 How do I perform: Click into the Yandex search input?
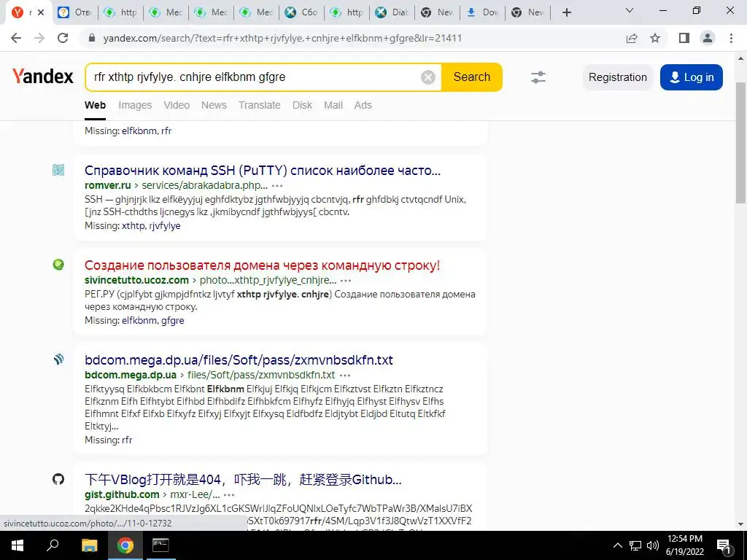click(x=255, y=77)
